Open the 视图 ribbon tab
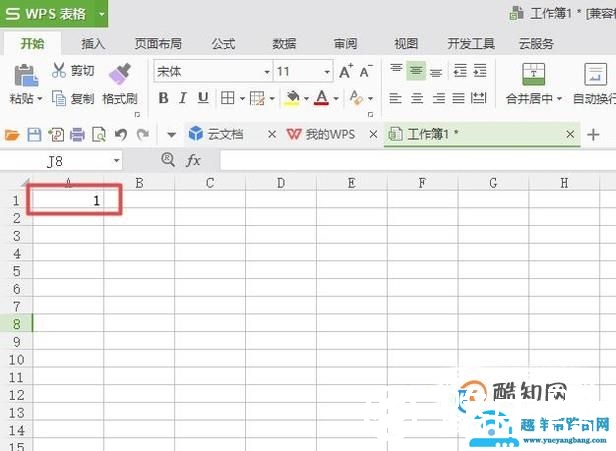 (406, 43)
